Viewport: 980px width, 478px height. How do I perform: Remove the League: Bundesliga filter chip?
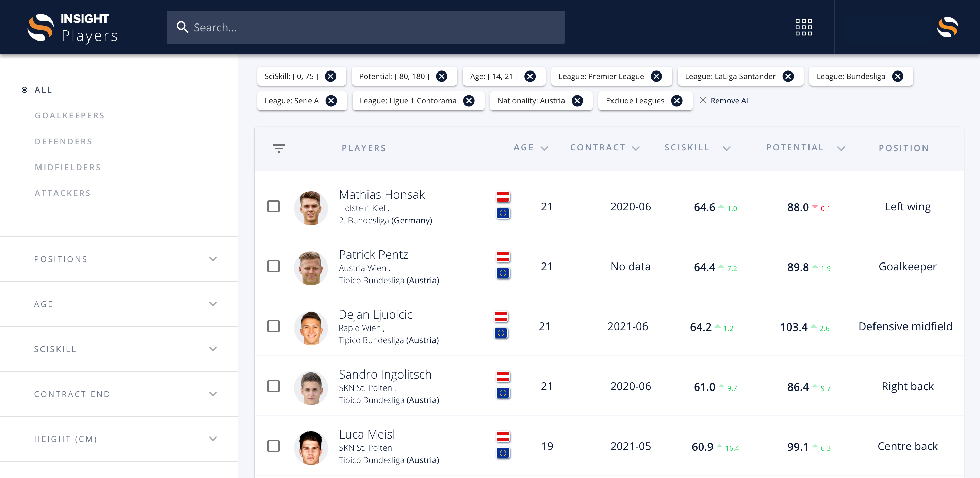tap(897, 77)
